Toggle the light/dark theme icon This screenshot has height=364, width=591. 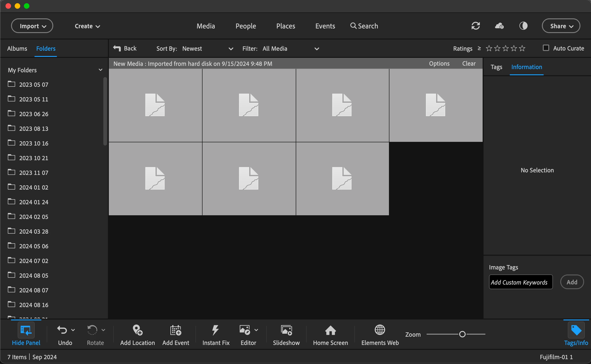pyautogui.click(x=523, y=26)
